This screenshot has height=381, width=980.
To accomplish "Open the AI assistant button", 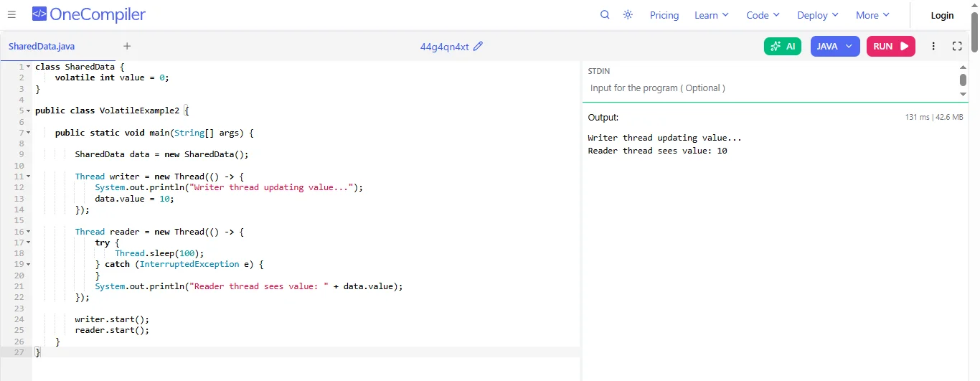I will tap(783, 46).
